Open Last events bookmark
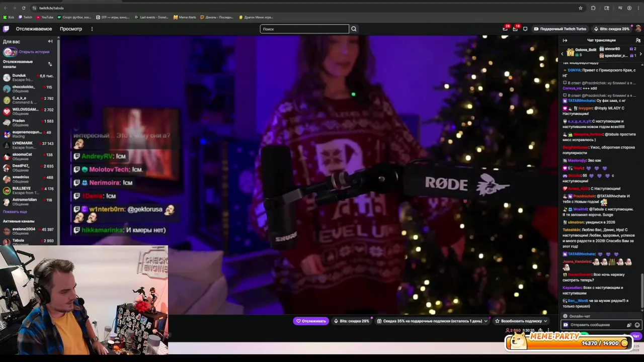Viewport: 644px width, 362px height. pos(151,17)
